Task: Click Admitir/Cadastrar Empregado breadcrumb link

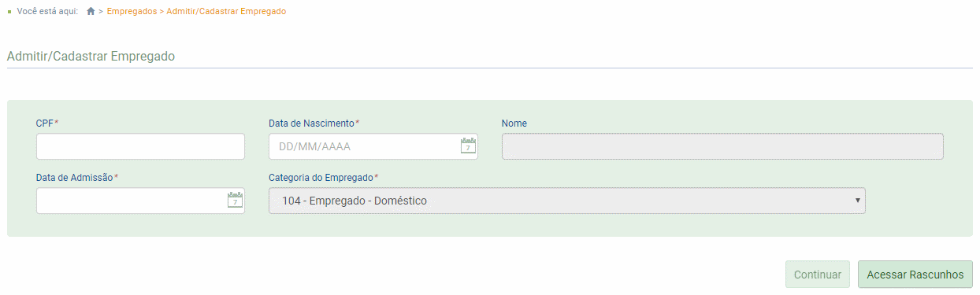Action: pyautogui.click(x=226, y=12)
